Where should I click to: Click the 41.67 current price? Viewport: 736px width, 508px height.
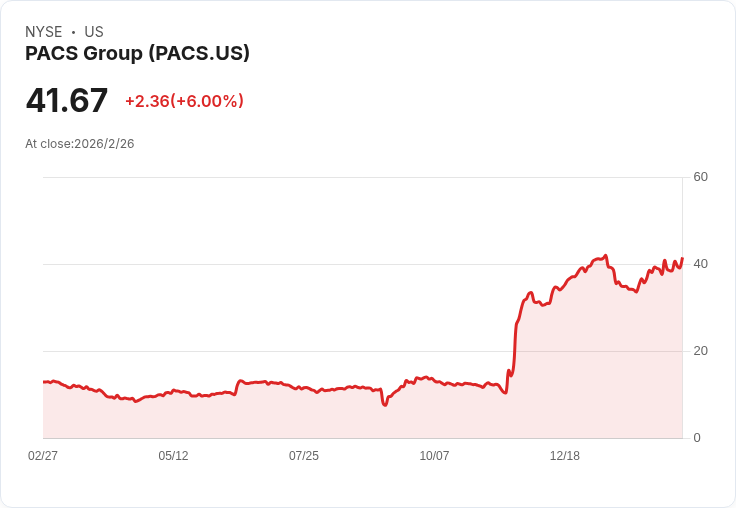67,101
